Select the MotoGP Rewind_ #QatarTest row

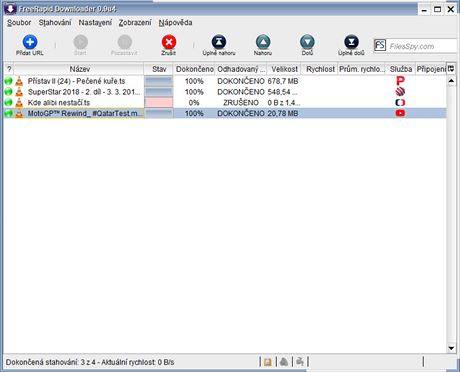pyautogui.click(x=225, y=113)
